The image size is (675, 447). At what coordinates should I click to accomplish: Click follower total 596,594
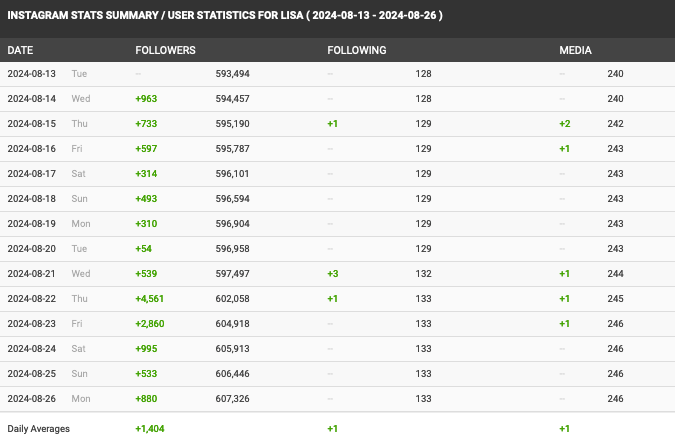(232, 199)
